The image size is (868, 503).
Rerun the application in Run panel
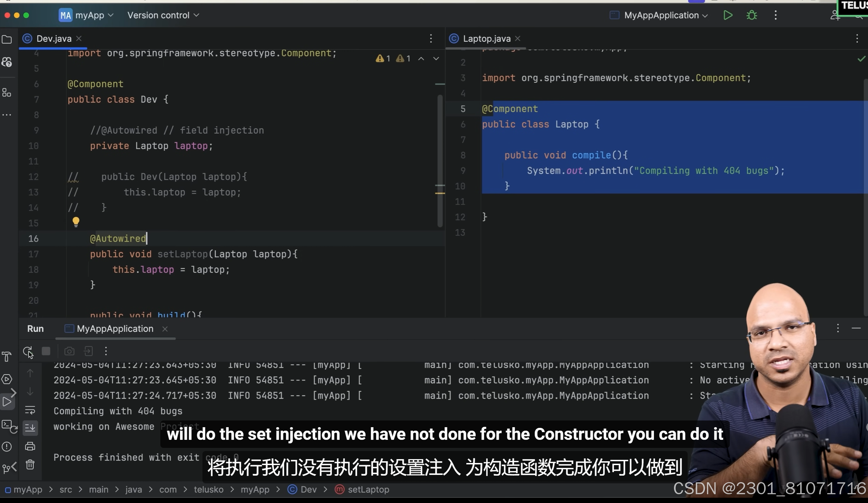coord(27,351)
